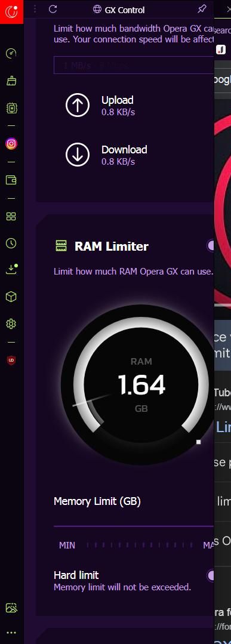This screenshot has height=644, width=231.
Task: Open the panel's three-dot menu
Action: click(x=35, y=9)
